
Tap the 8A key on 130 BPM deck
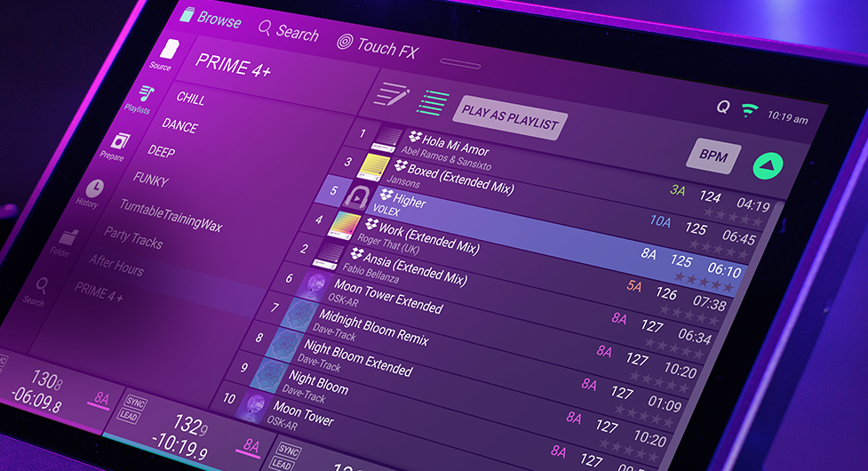101,398
